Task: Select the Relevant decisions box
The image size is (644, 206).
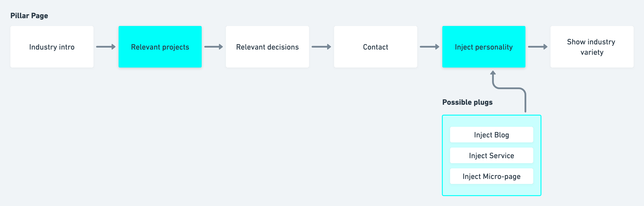Action: (267, 47)
